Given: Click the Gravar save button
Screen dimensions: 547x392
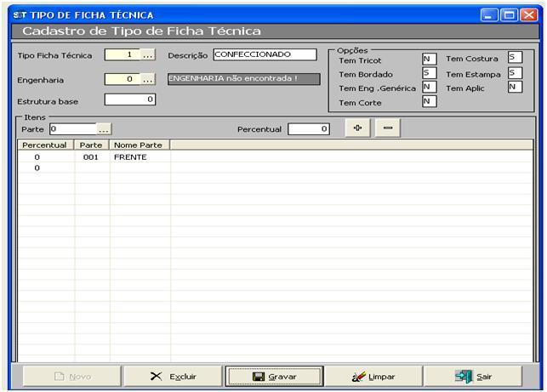Looking at the screenshot, I should [274, 376].
